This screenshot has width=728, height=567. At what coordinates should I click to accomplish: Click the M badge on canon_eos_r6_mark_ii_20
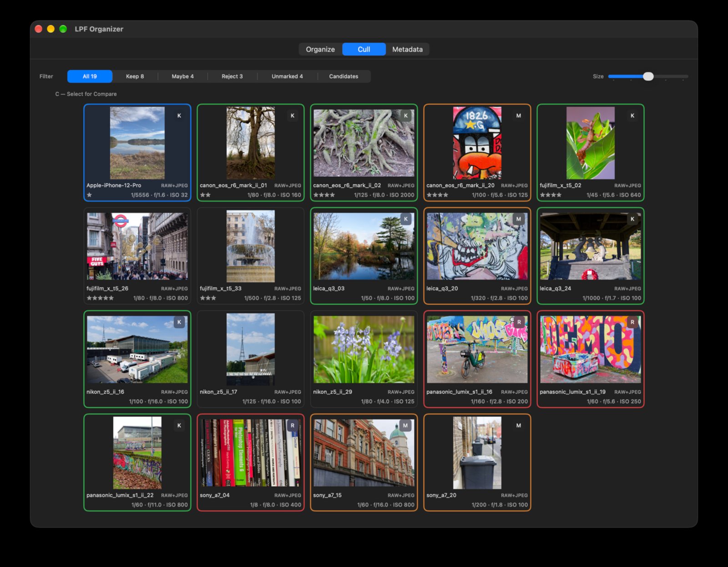519,115
